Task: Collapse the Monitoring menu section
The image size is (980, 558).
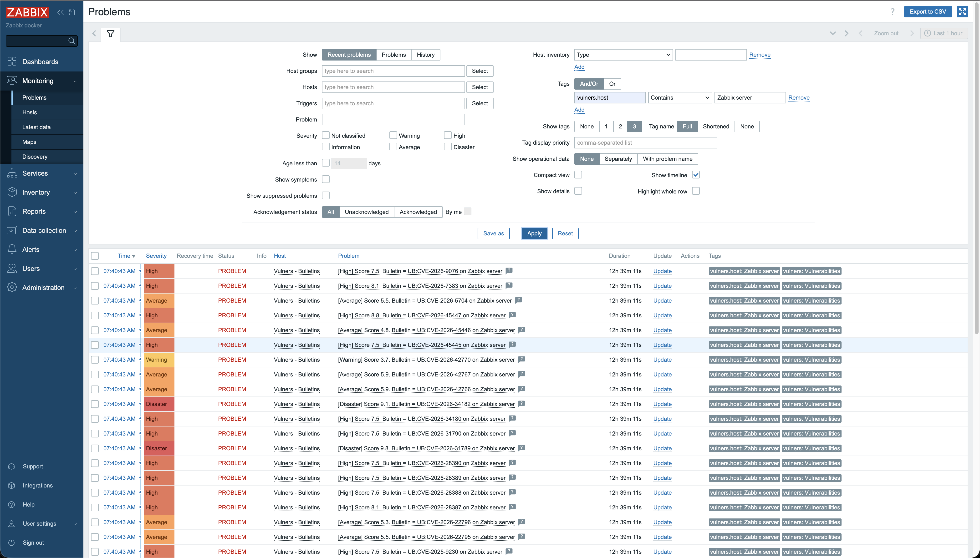Action: tap(75, 81)
